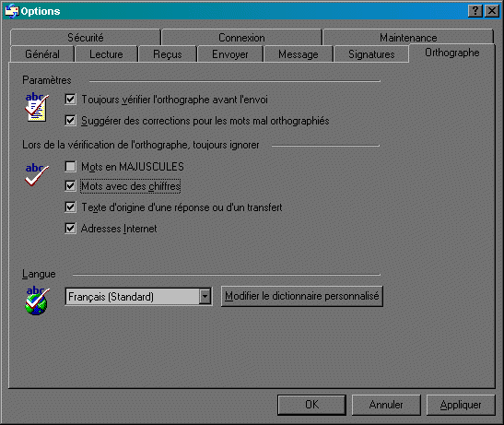Click the Options title bar app icon

[x=12, y=11]
